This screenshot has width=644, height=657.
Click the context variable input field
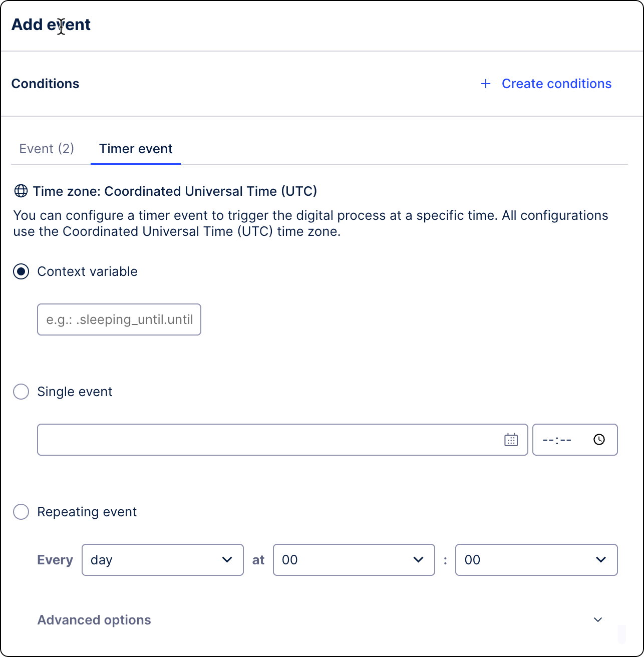point(119,319)
